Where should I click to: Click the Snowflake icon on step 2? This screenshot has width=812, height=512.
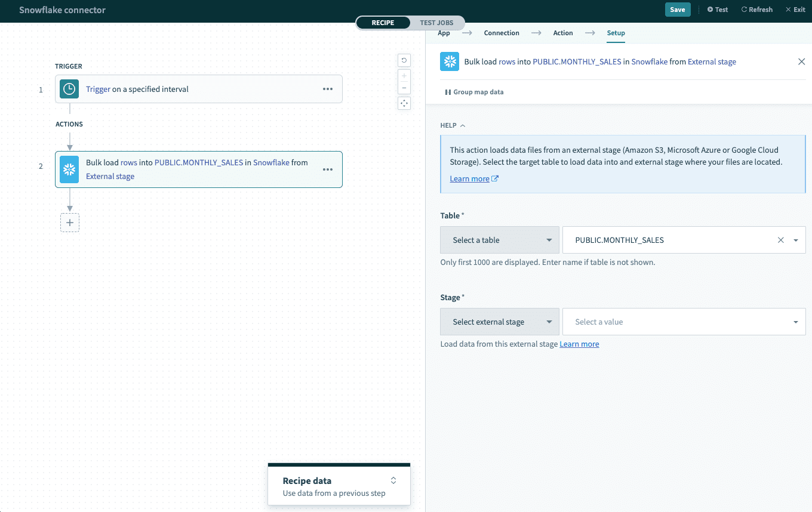69,169
